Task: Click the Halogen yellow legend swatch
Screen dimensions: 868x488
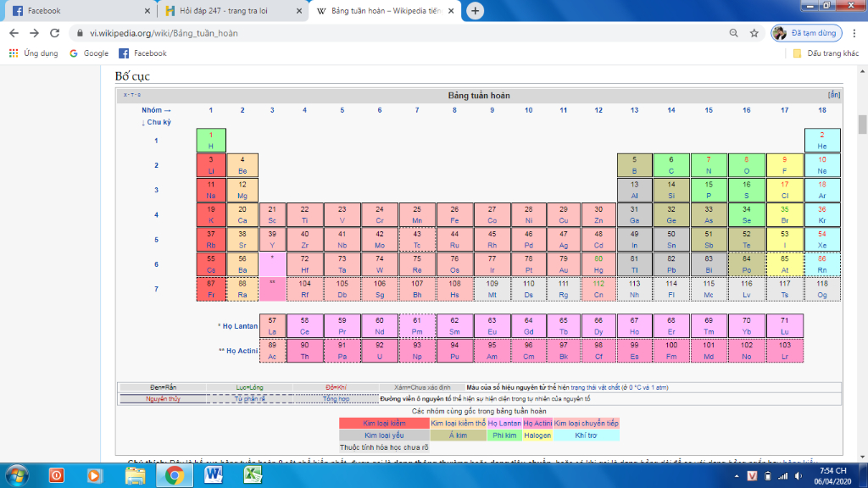Action: tap(537, 435)
